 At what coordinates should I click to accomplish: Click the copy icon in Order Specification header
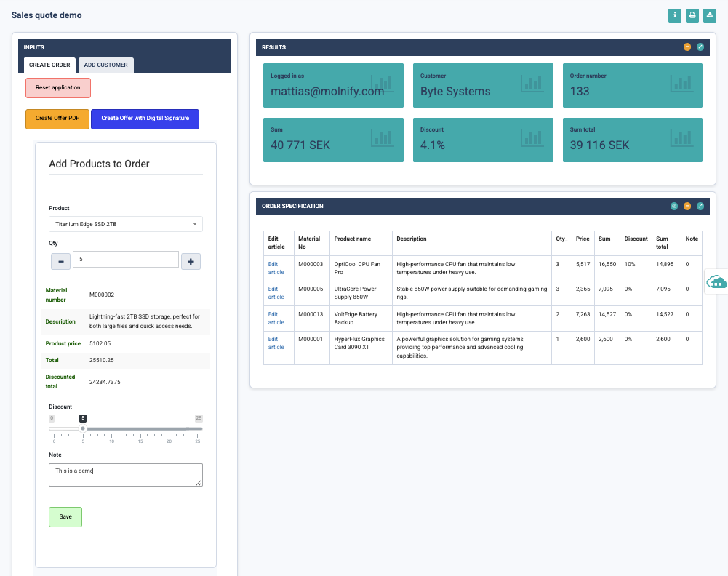pyautogui.click(x=674, y=206)
